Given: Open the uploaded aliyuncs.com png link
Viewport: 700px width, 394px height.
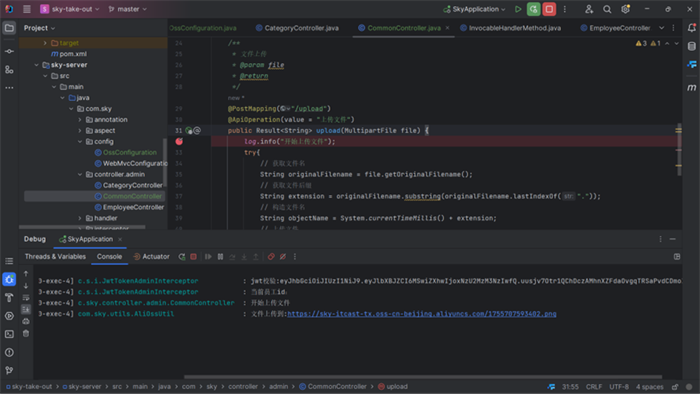Looking at the screenshot, I should tap(422, 314).
